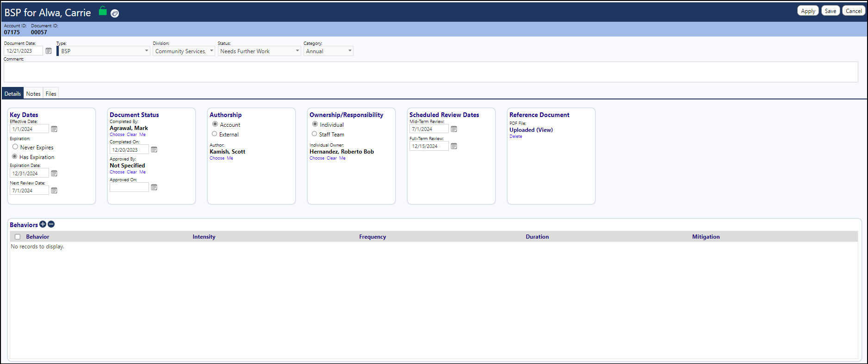Choose Account authorship radio button
868x364 pixels.
coord(215,124)
